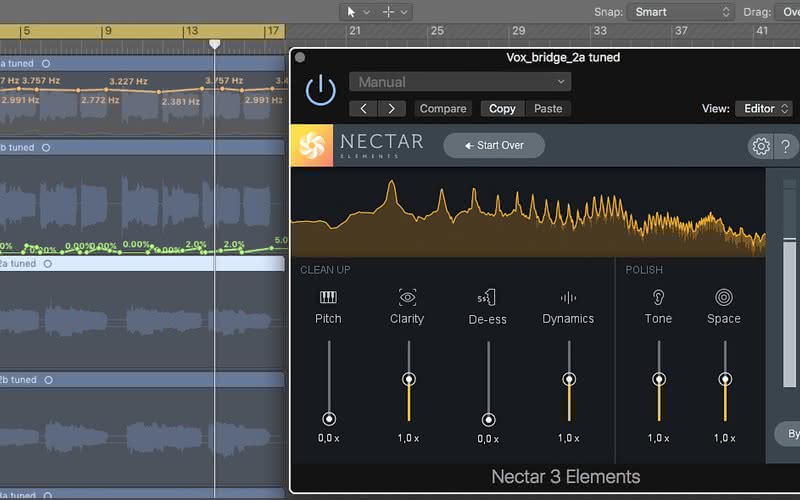Open the Drag mode dropdown
This screenshot has width=800, height=500.
(787, 12)
